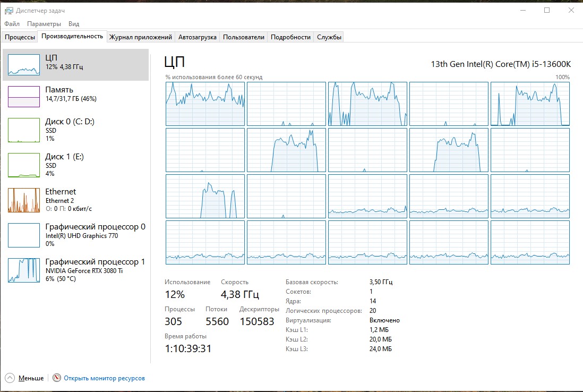Click the 'Меньше' details button
Image resolution: width=583 pixels, height=392 pixels.
[31, 378]
